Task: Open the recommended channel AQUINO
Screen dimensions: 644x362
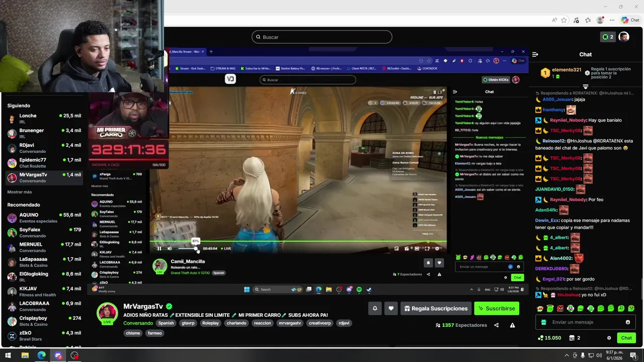Action: [44, 218]
